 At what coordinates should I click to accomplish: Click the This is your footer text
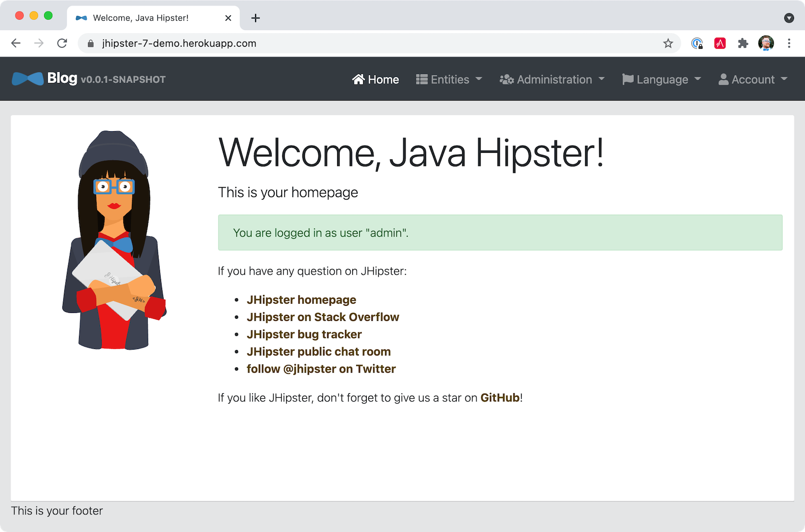coord(57,511)
